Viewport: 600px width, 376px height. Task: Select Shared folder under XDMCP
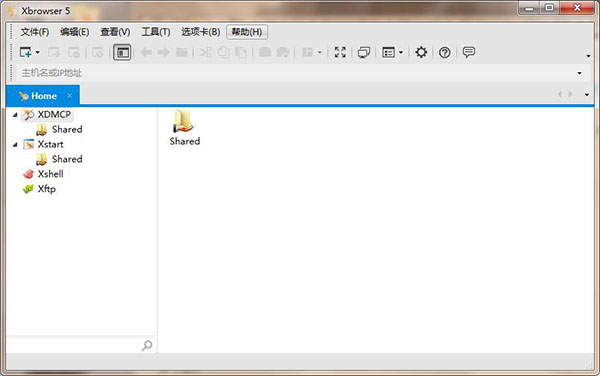[67, 129]
